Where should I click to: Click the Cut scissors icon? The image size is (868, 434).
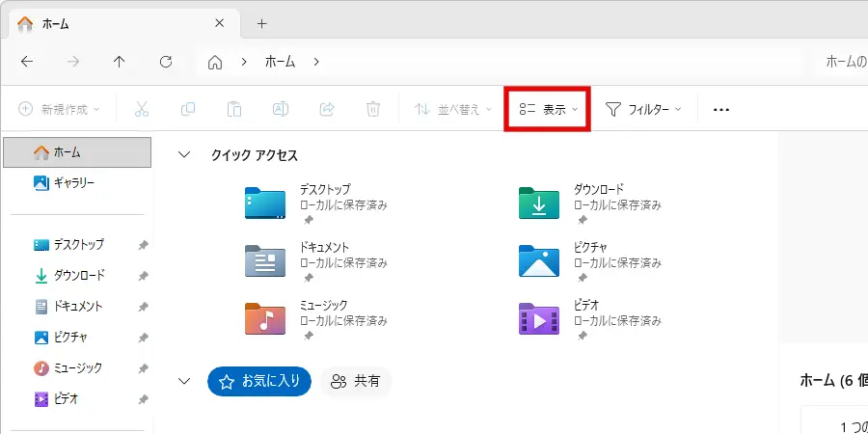pyautogui.click(x=142, y=109)
